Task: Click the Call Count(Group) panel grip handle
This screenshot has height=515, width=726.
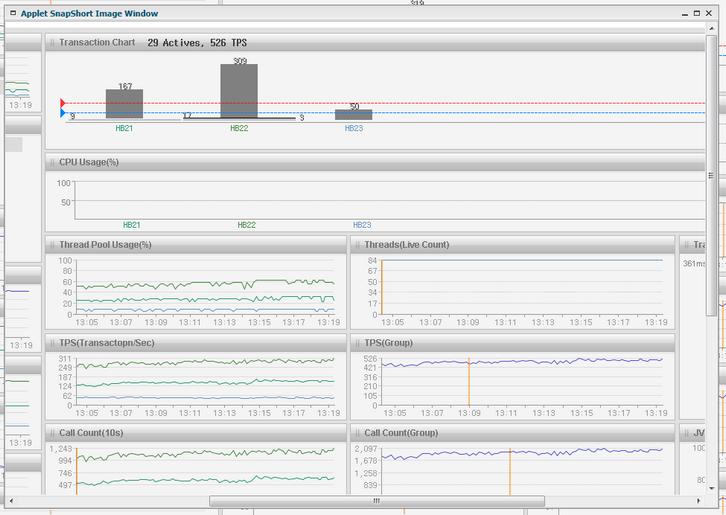Action: (x=357, y=433)
